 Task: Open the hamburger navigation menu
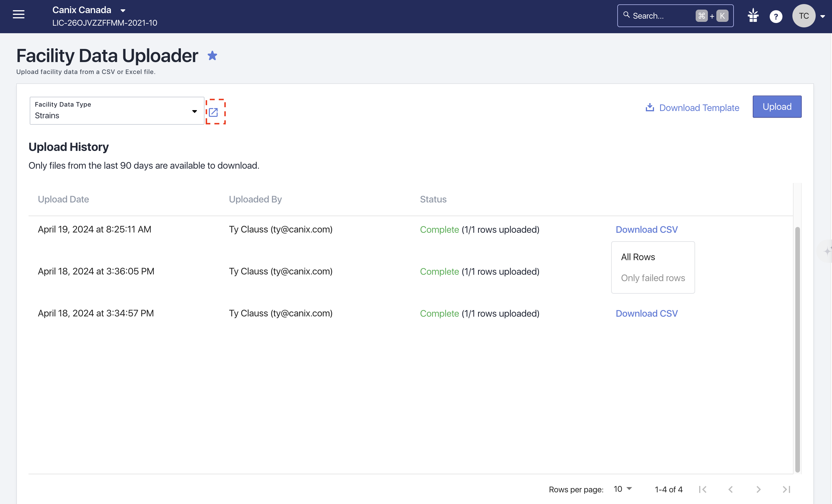(19, 14)
